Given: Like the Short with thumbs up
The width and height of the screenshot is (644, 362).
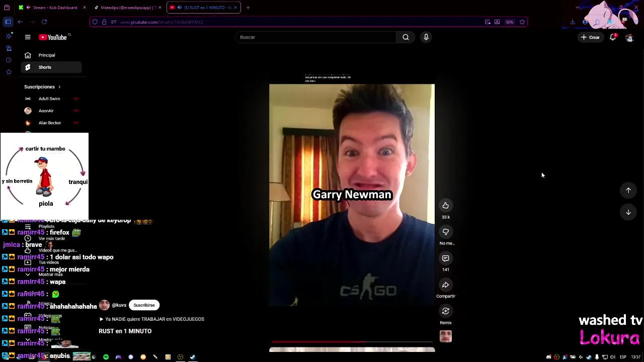Looking at the screenshot, I should click(445, 205).
